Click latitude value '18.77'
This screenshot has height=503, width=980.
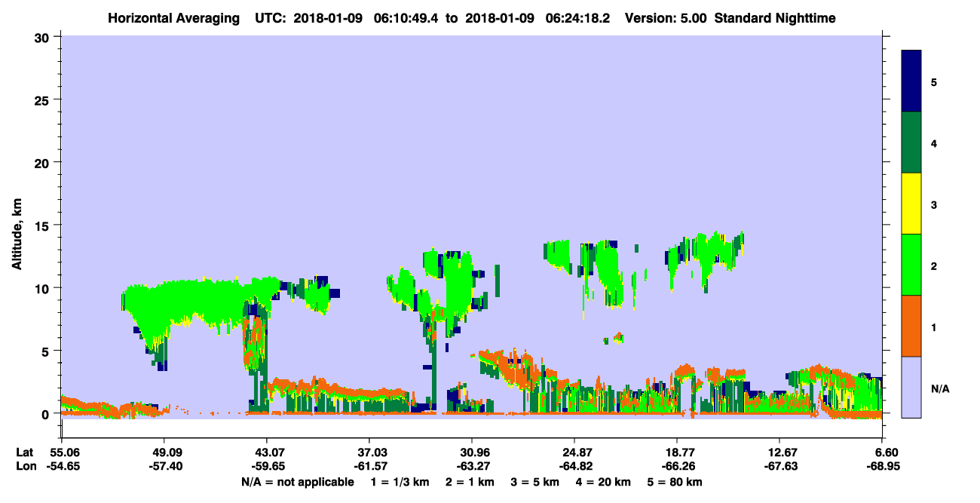(x=677, y=452)
